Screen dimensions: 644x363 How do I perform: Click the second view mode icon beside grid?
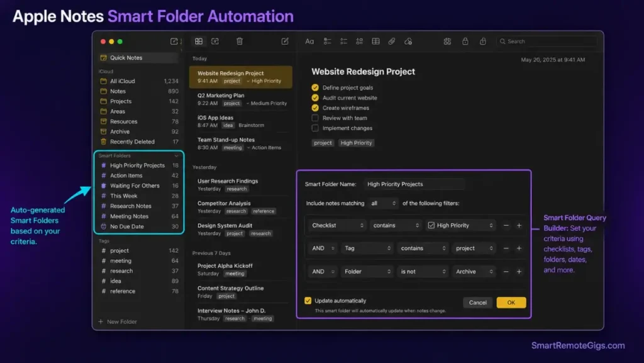point(215,42)
